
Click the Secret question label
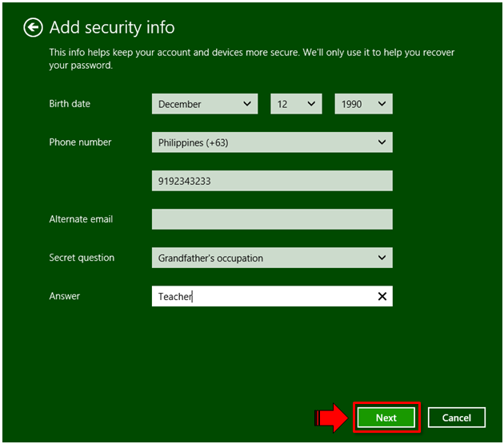point(82,258)
